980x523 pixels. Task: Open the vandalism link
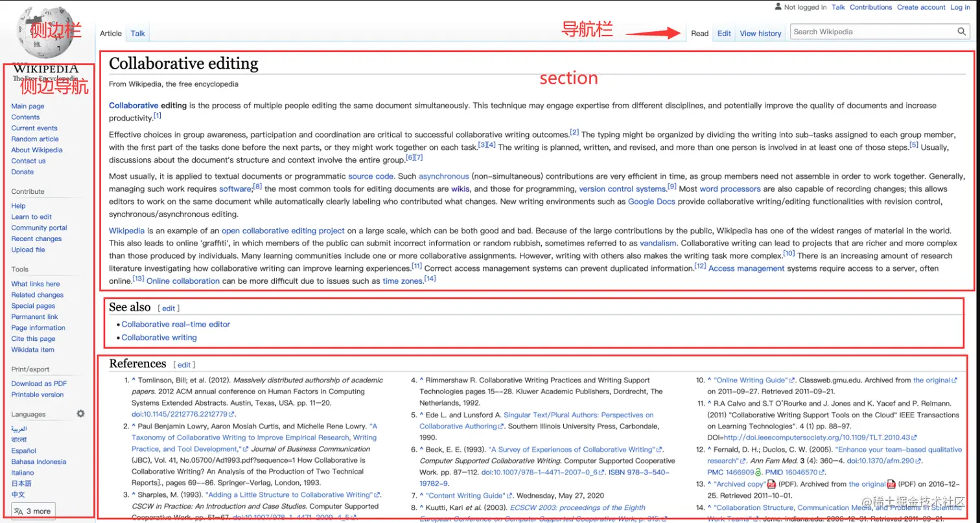658,244
